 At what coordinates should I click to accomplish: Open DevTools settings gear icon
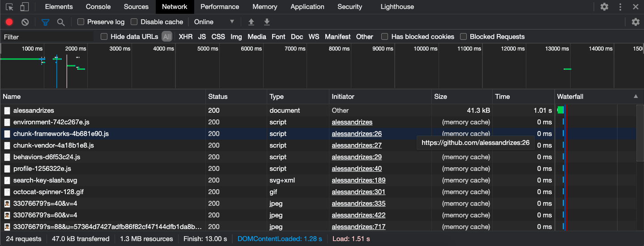(x=604, y=7)
